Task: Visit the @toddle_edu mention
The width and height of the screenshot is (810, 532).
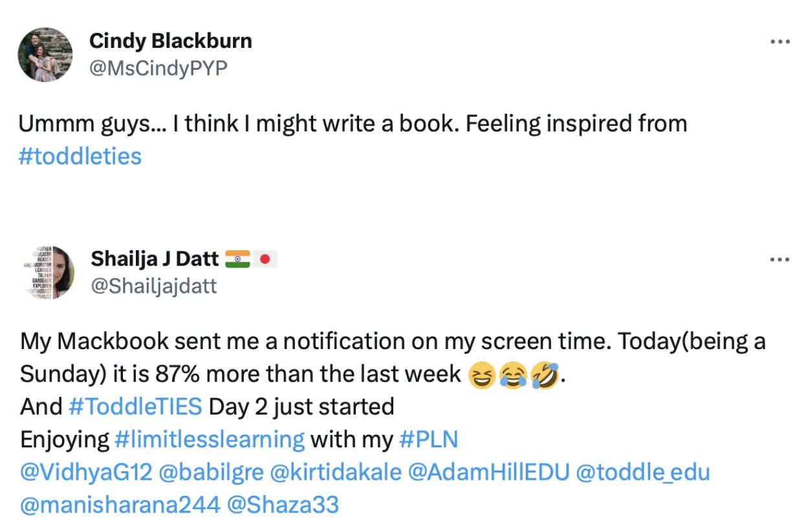Action: click(x=642, y=473)
